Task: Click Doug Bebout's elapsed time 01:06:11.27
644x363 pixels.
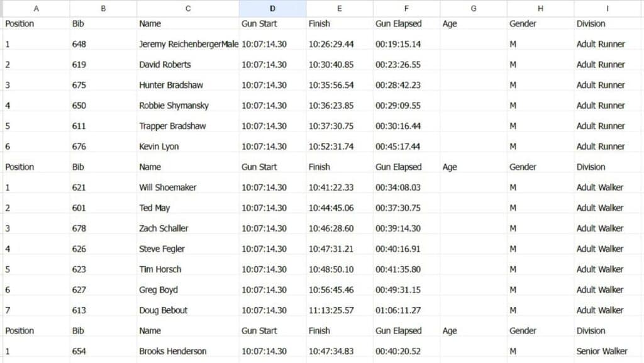Action: point(406,310)
